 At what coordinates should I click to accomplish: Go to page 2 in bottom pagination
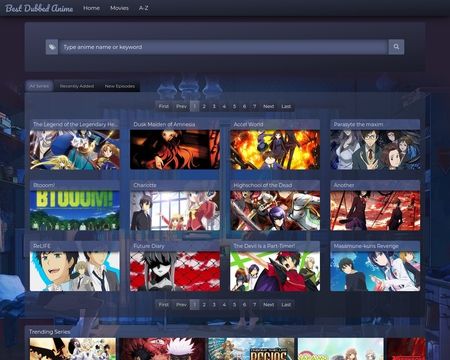coord(204,305)
